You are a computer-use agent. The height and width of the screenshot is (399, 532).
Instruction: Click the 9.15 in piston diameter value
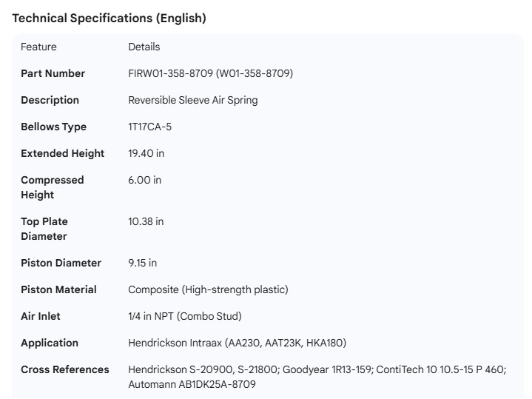[142, 263]
